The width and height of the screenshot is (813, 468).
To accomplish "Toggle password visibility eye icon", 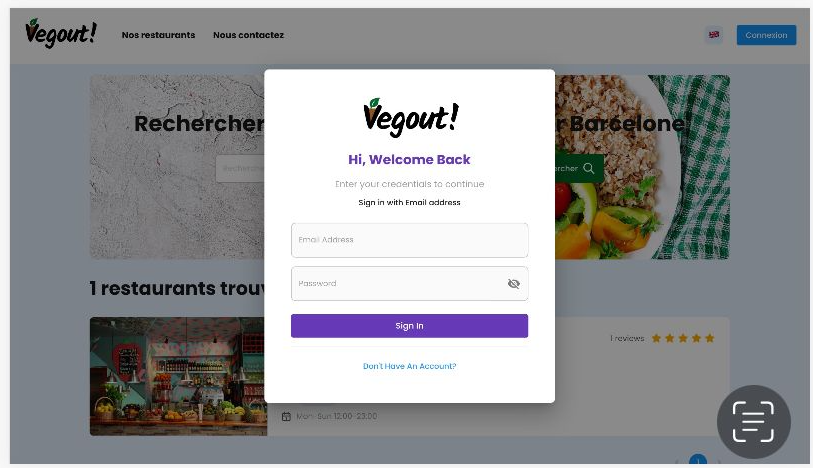I will 513,283.
